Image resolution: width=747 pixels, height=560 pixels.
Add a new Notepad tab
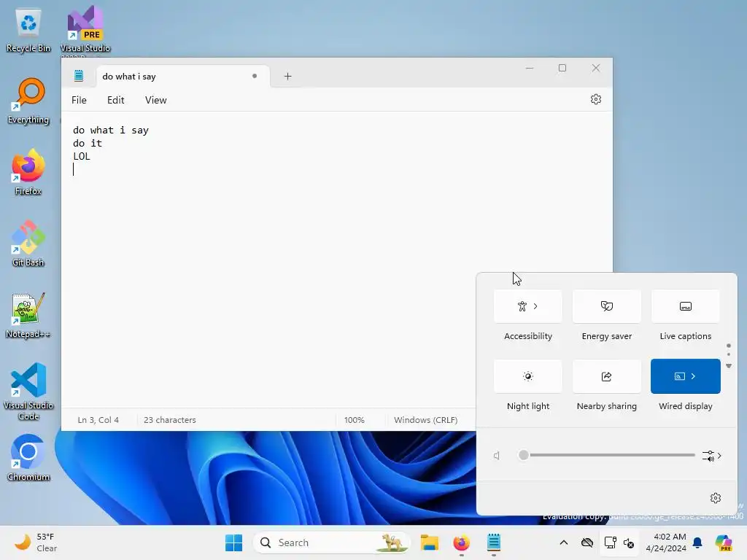coord(287,76)
